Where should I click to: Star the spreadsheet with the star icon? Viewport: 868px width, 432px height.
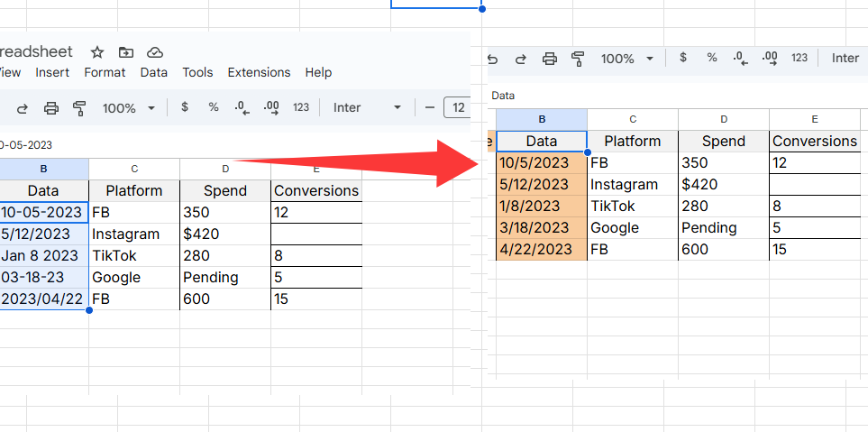pos(97,52)
